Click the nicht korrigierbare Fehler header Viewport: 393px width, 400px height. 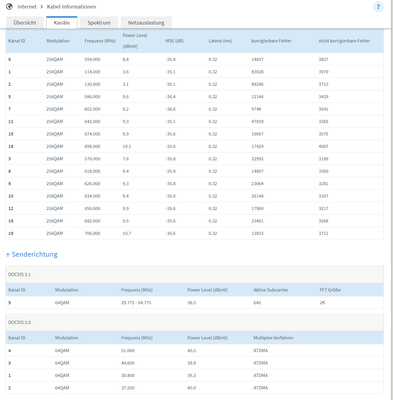point(344,41)
